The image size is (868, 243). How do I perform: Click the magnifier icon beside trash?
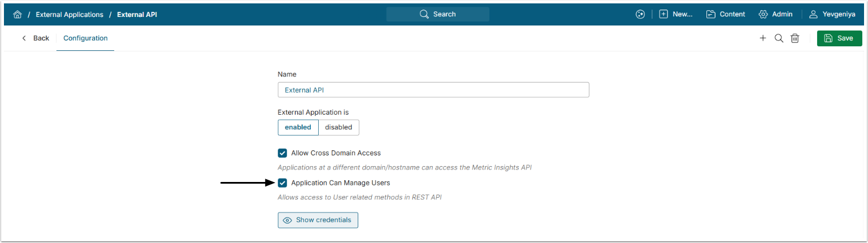(x=779, y=38)
